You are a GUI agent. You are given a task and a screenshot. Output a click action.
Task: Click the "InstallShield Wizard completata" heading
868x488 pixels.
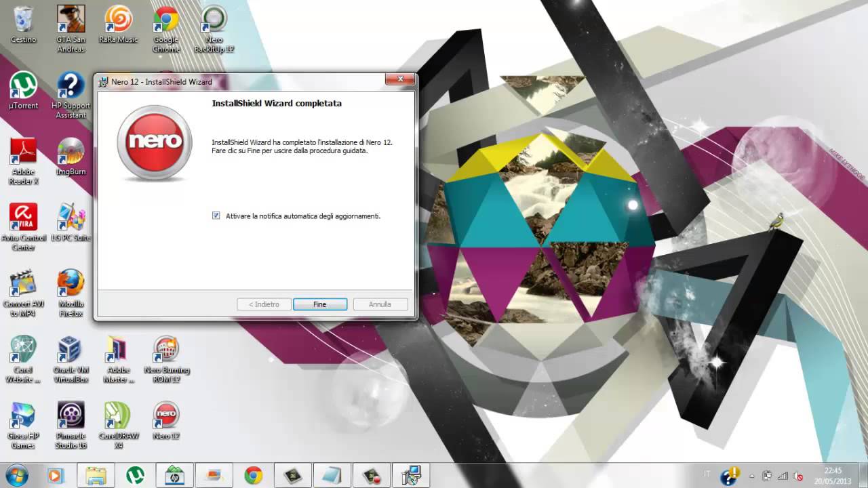277,104
